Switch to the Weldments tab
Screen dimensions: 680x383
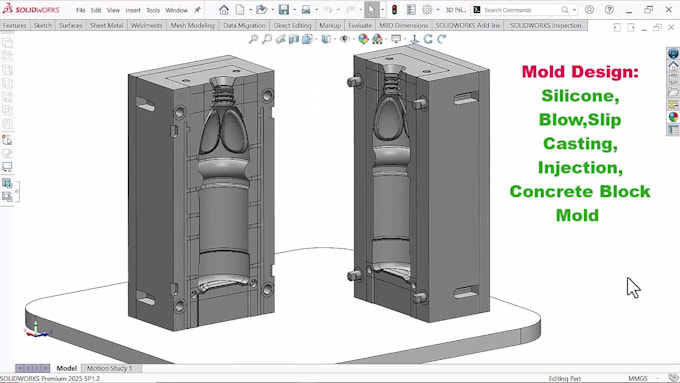147,26
